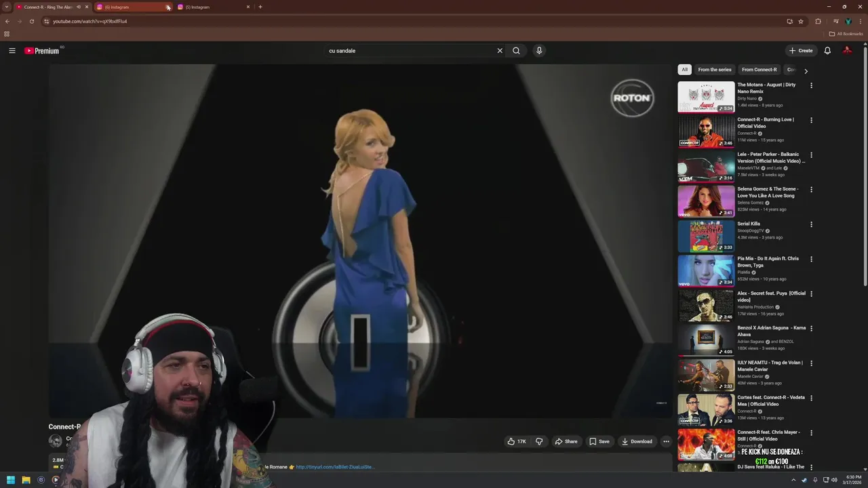Viewport: 868px width, 488px height.
Task: Share the video
Action: (x=566, y=441)
